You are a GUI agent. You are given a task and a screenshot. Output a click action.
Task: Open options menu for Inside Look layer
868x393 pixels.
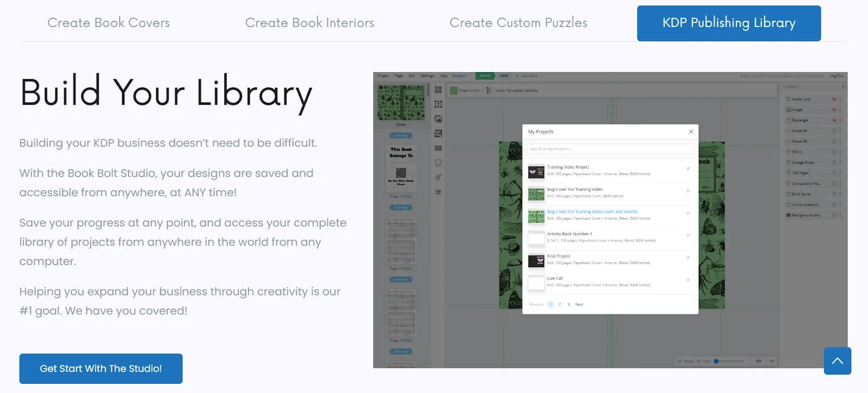[x=840, y=99]
